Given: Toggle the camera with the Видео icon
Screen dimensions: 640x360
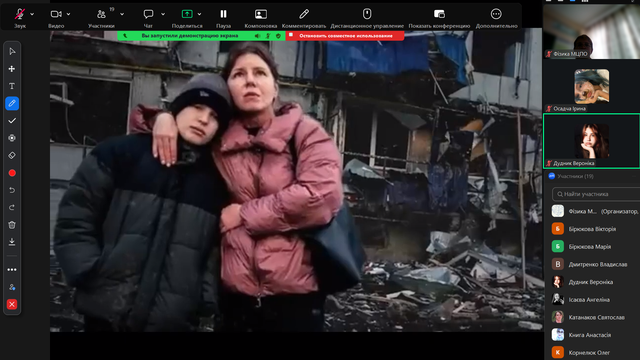Looking at the screenshot, I should (56, 14).
